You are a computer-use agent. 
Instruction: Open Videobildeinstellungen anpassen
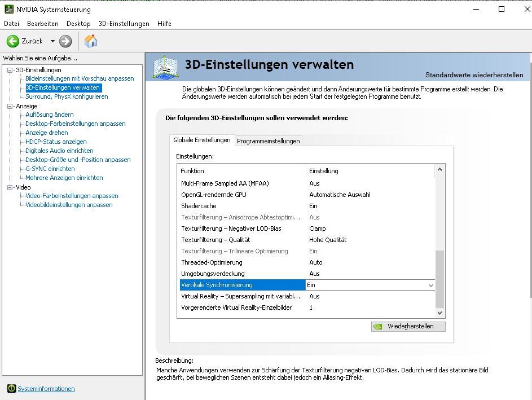pyautogui.click(x=69, y=205)
